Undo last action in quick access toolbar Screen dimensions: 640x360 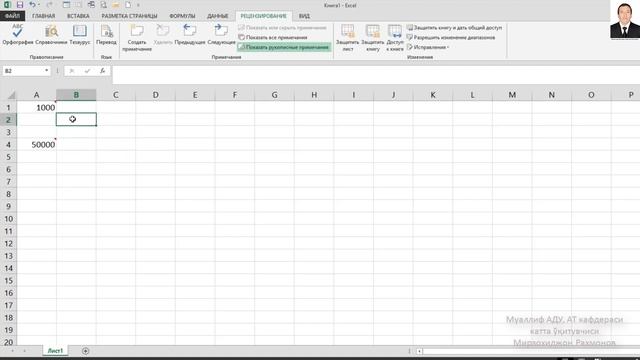pos(32,5)
